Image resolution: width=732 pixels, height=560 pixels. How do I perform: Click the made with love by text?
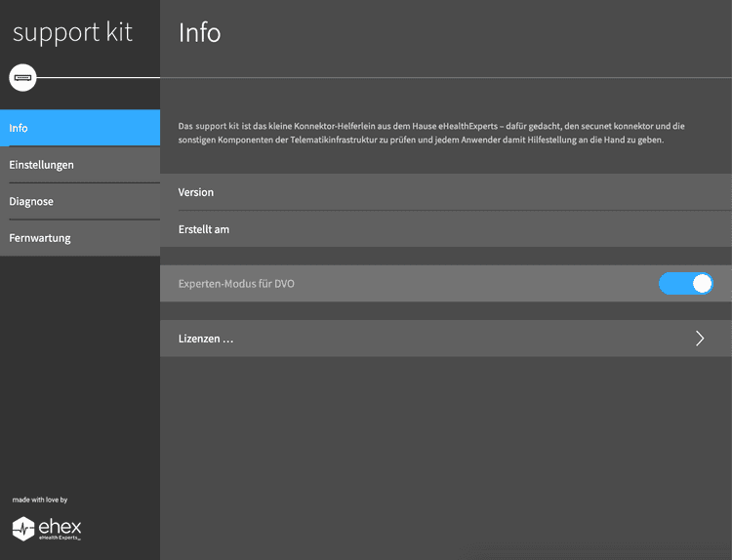click(x=40, y=500)
